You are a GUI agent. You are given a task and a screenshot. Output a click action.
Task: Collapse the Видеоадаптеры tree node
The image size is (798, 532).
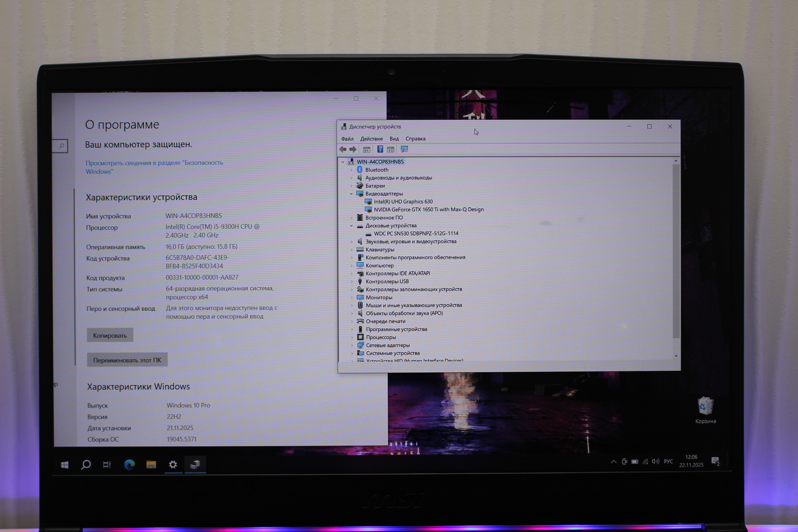tap(351, 194)
